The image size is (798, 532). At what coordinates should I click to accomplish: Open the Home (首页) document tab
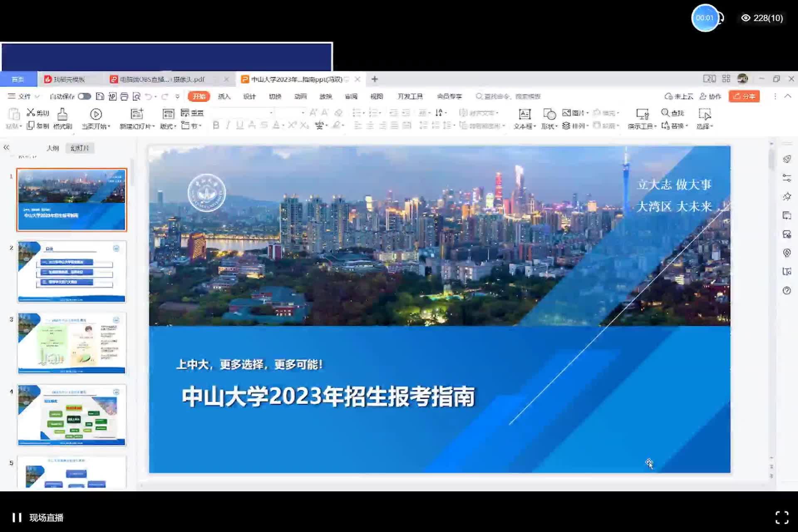tap(18, 79)
